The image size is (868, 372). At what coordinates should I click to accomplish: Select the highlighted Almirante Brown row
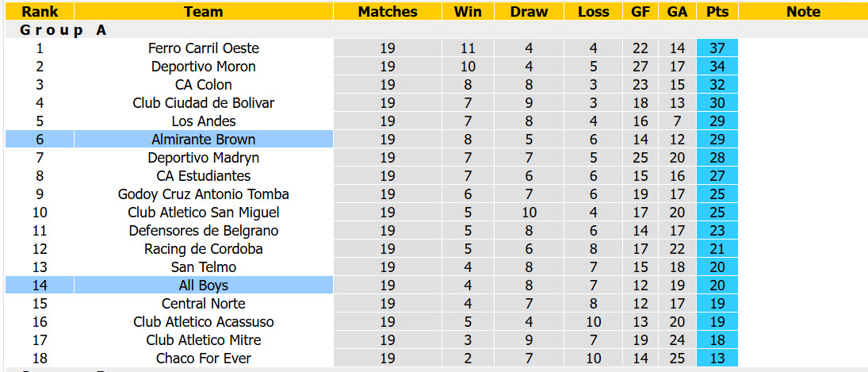(x=372, y=139)
